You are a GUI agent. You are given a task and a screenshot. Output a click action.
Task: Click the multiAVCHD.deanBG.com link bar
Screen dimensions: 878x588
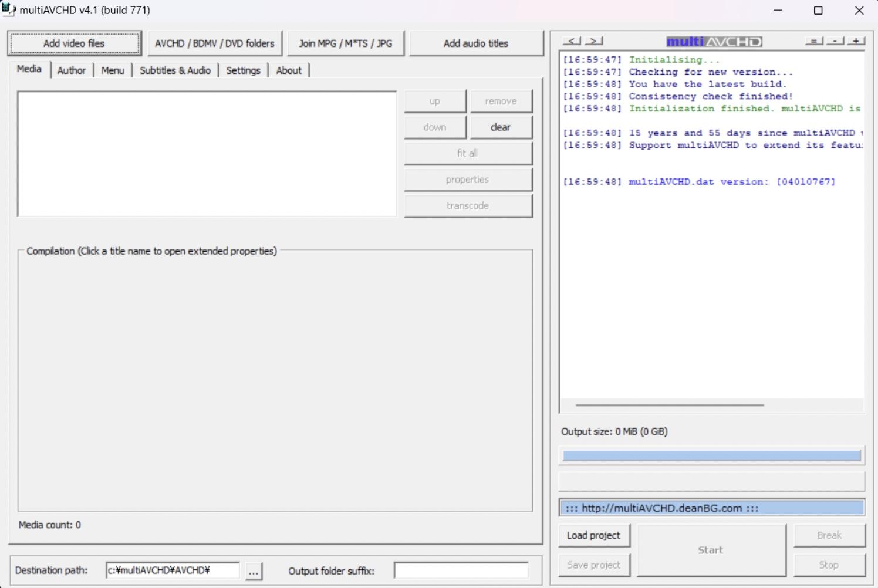pos(712,508)
